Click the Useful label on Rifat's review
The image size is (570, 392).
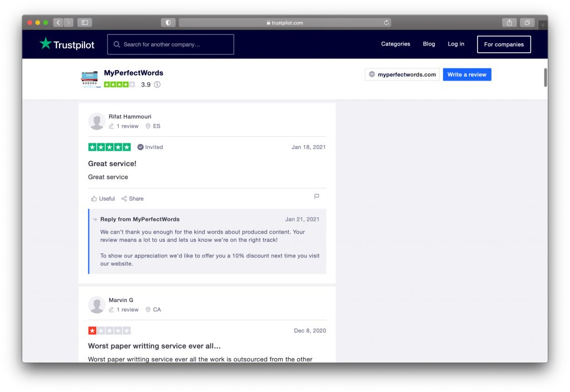(107, 199)
